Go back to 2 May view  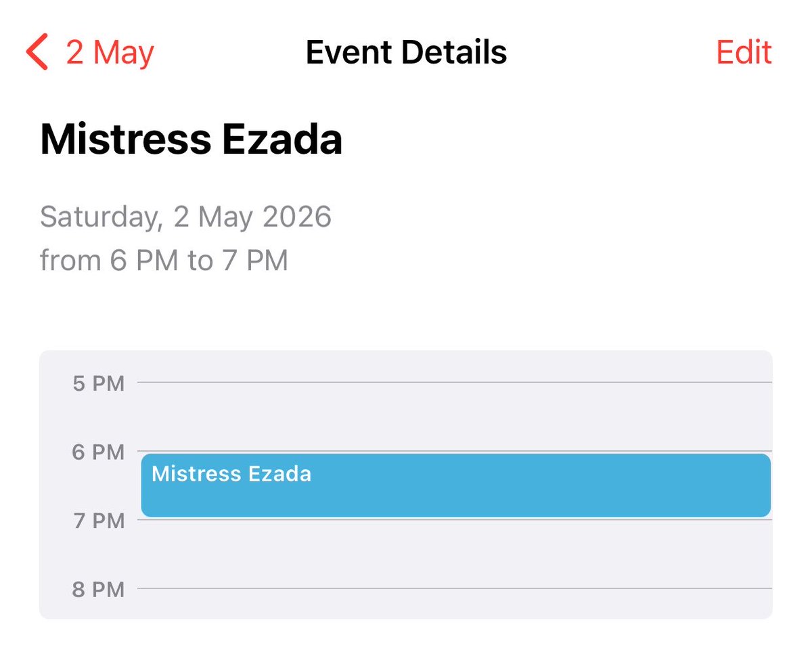click(x=90, y=53)
